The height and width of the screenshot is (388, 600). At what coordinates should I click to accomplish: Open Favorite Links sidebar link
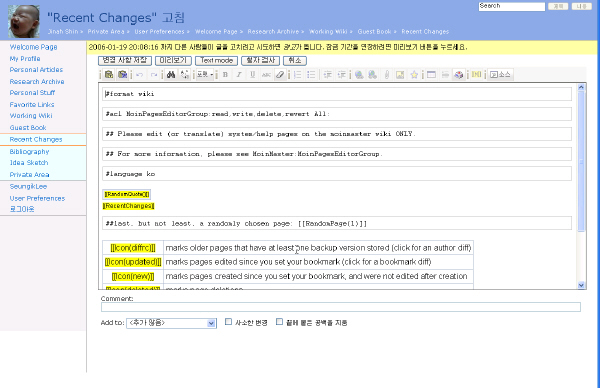click(x=32, y=104)
